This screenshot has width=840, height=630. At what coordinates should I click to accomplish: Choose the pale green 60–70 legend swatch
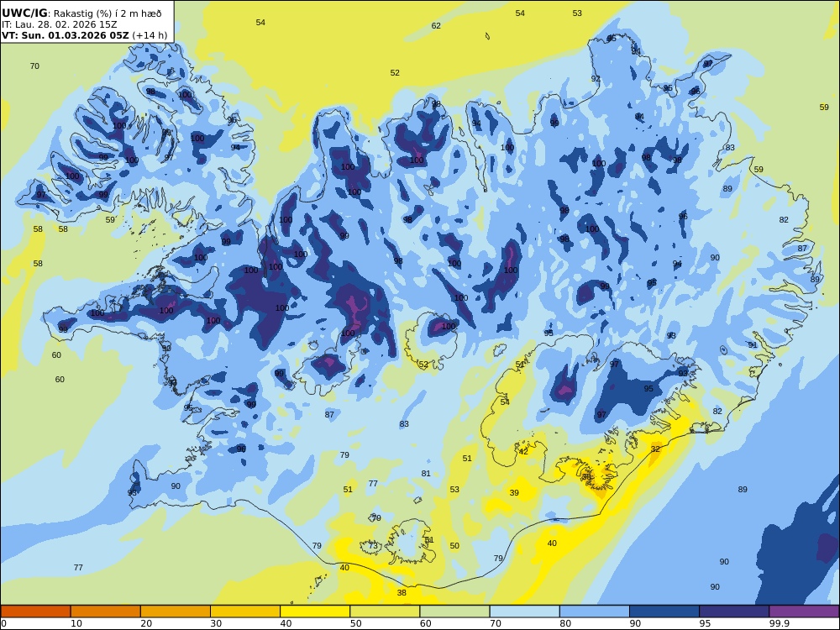454,612
